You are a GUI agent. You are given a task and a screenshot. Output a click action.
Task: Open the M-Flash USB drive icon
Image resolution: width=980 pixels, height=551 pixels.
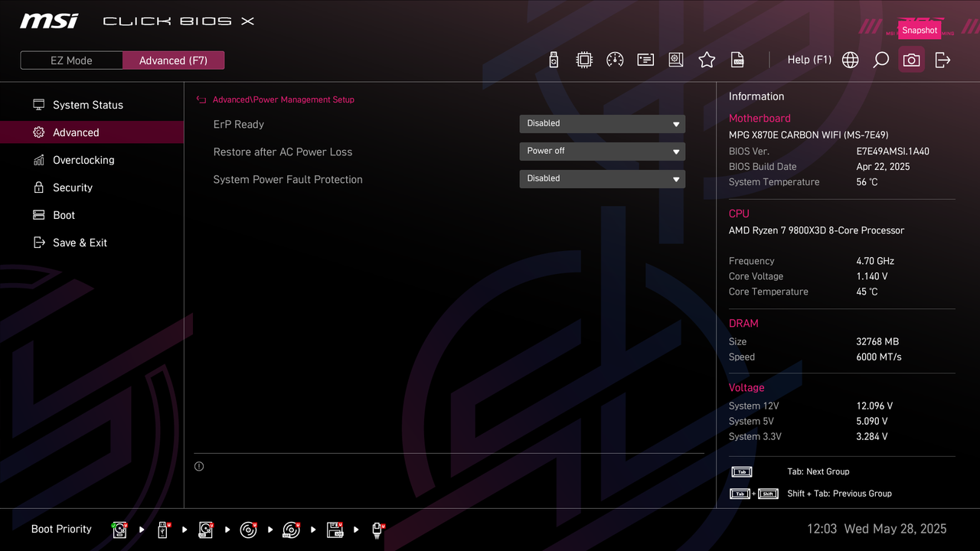click(554, 60)
